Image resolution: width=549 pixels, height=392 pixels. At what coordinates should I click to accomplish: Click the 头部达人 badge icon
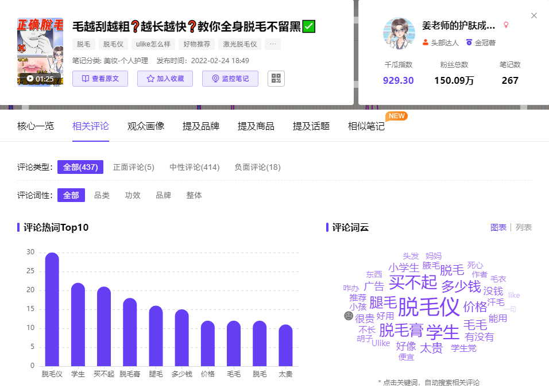click(426, 42)
